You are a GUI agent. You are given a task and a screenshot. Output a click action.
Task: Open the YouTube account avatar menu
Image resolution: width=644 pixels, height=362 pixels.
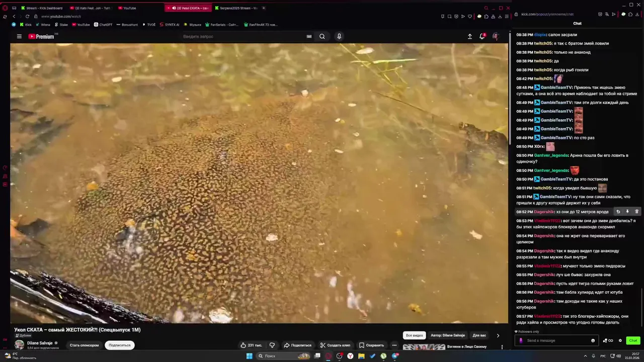[x=496, y=36]
